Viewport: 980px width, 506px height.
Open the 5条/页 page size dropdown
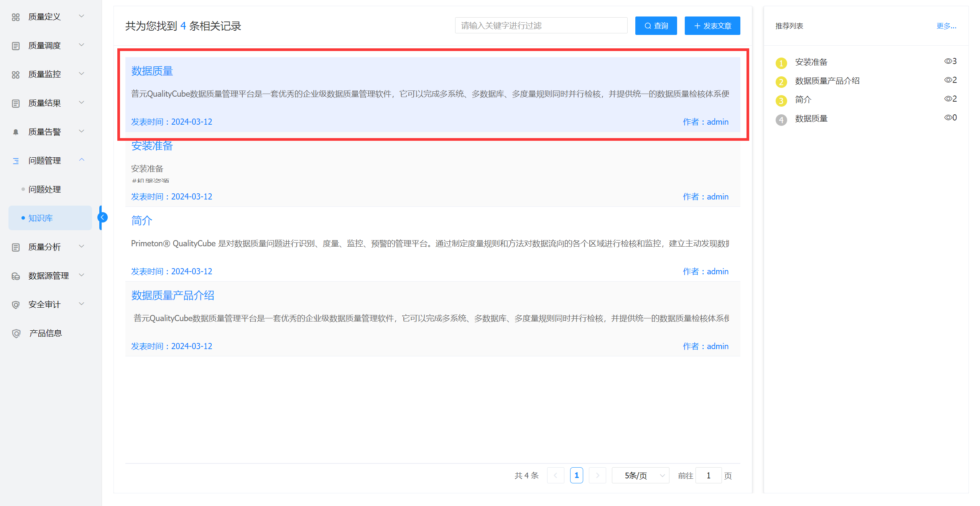click(x=640, y=475)
